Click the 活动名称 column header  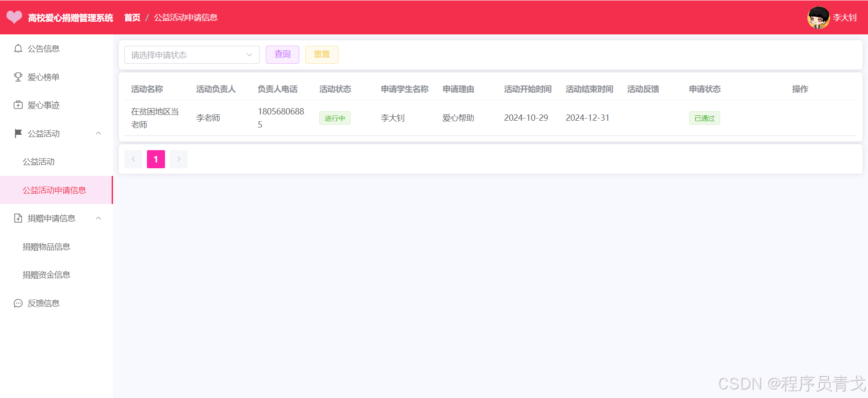pos(147,89)
